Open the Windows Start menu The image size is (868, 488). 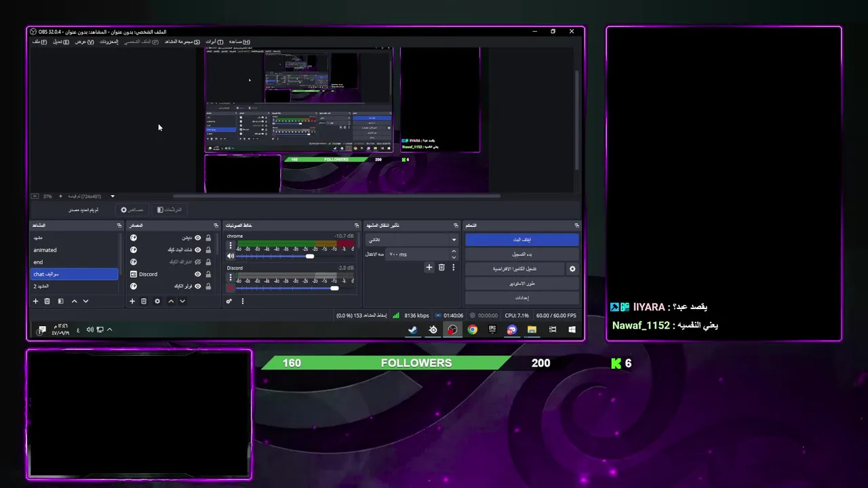point(572,330)
